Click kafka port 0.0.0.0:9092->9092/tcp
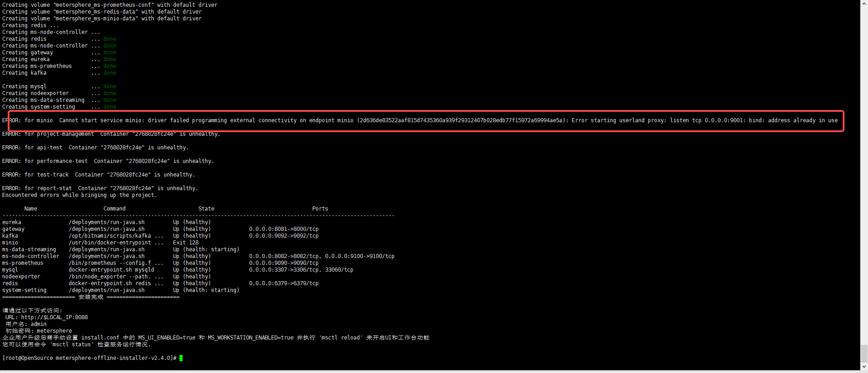868x373 pixels. (284, 236)
